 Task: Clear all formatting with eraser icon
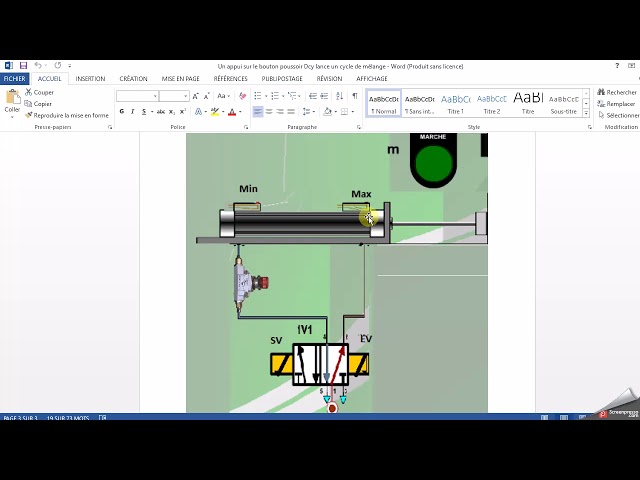242,96
